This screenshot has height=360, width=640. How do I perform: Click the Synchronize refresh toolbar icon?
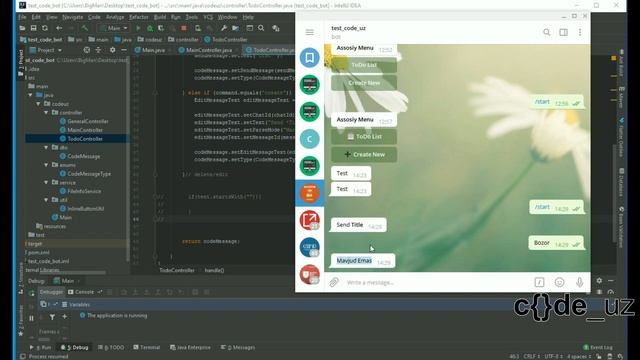click(x=45, y=28)
